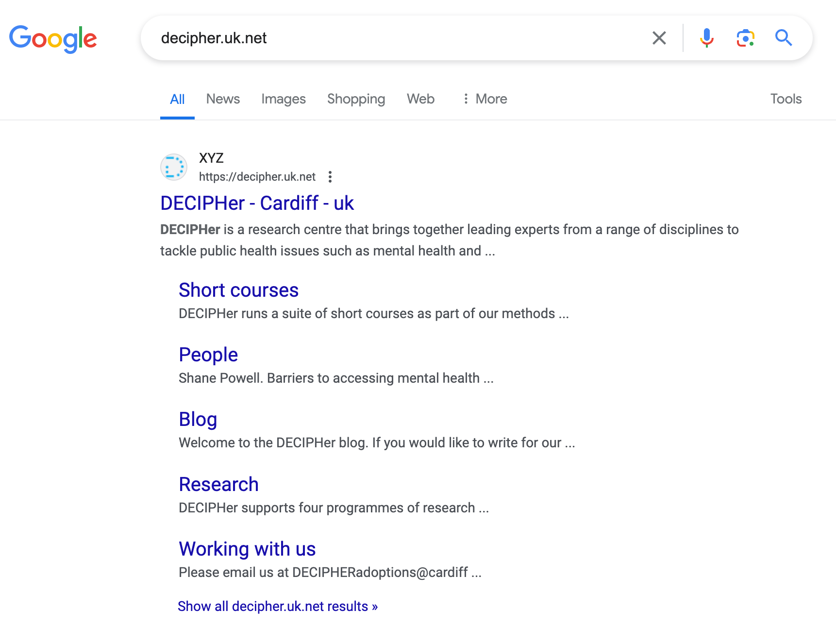Open the DECIPHer - Cardiff - uk result

tap(257, 203)
